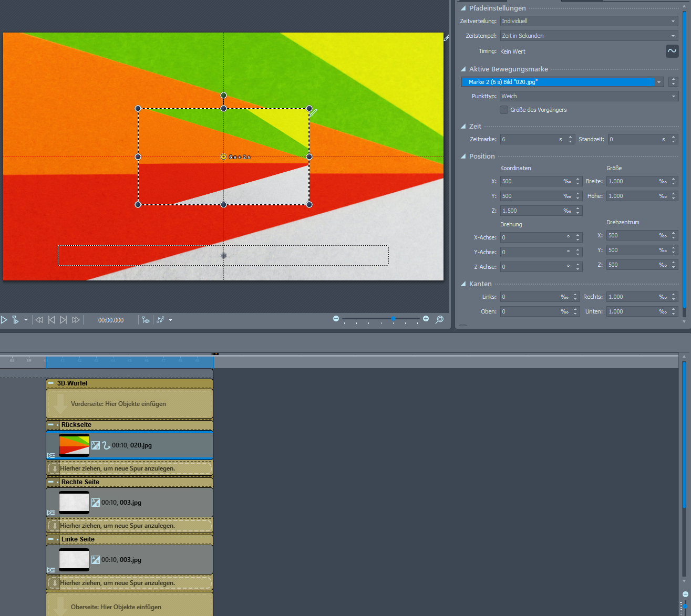Click the fast rewind button

pyautogui.click(x=39, y=320)
